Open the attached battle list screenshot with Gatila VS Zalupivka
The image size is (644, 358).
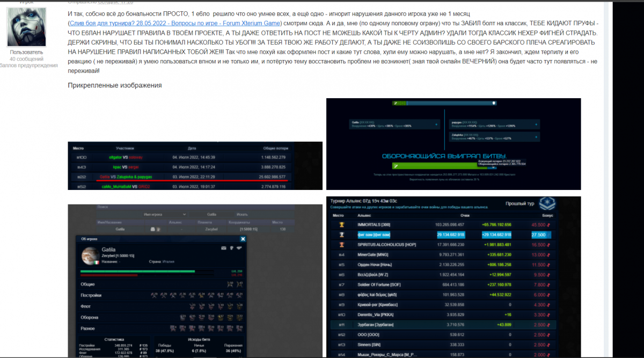(x=195, y=165)
